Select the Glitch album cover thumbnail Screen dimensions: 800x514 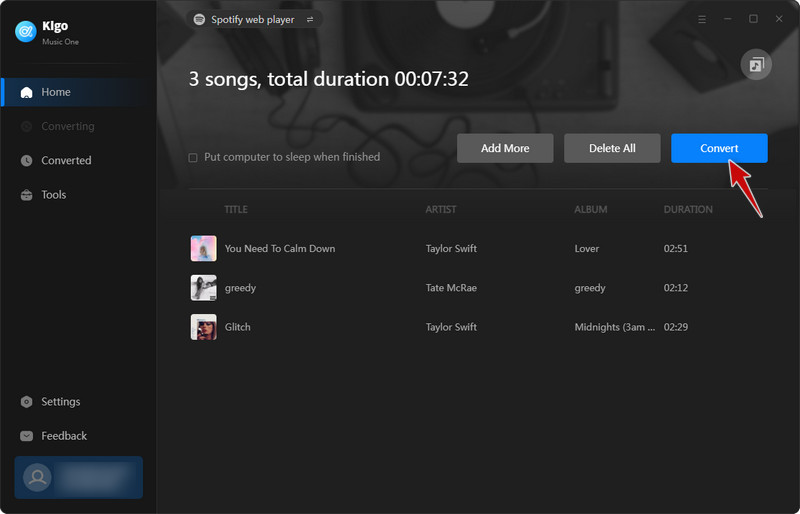(x=204, y=327)
